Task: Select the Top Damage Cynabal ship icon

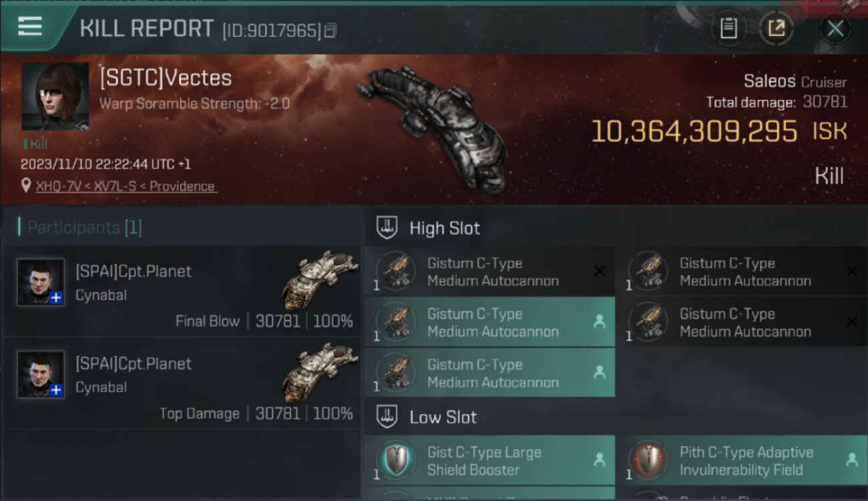Action: pyautogui.click(x=320, y=371)
